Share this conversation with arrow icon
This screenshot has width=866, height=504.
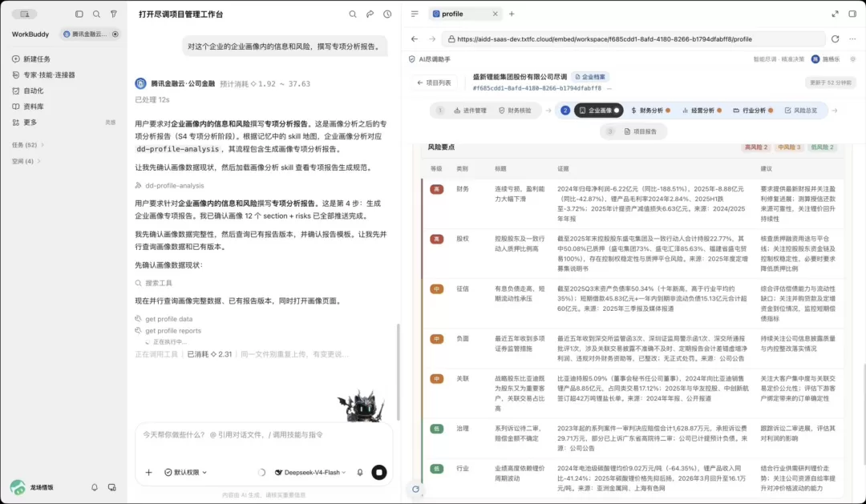(370, 14)
